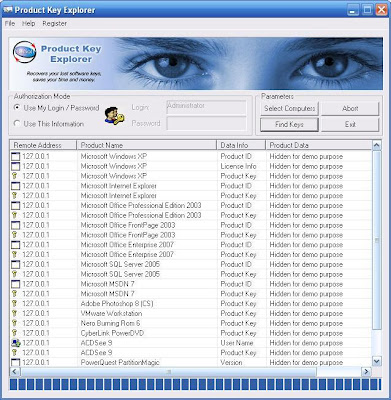The image size is (391, 400).
Task: Select 'Nero Burning Rom 6' product name
Action: [110, 323]
